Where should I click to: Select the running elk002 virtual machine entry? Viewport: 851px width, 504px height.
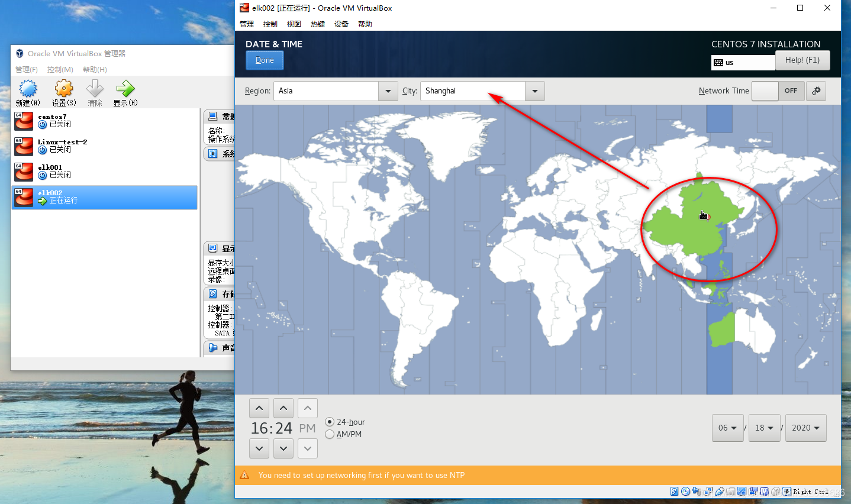(x=105, y=197)
